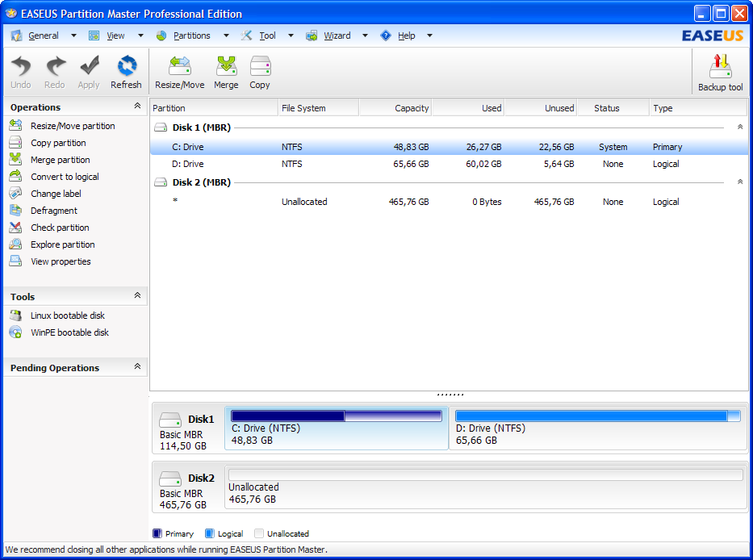Image resolution: width=753 pixels, height=560 pixels.
Task: Open the Tool menu dropdown arrow
Action: point(291,36)
